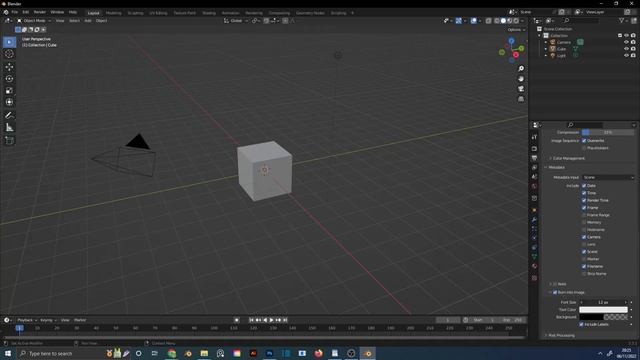Open the Render properties tab icon
This screenshot has height=360, width=640.
[534, 149]
